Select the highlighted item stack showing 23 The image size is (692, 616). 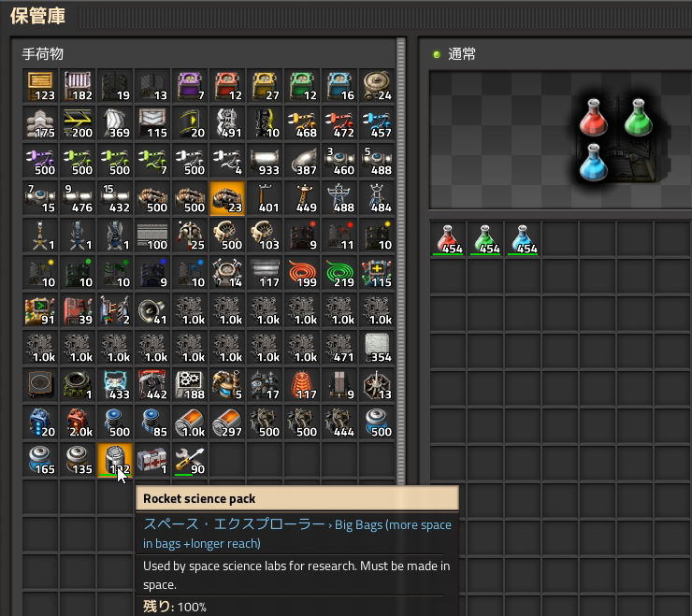tap(227, 198)
